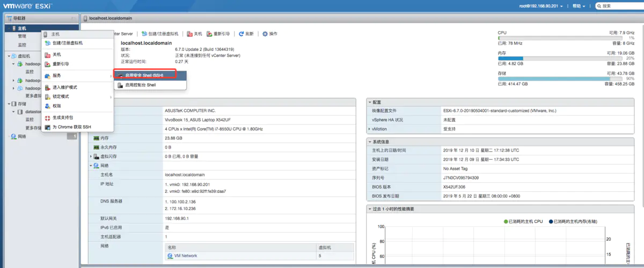644x268 pixels.
Task: Click the permissions (权限) user icon
Action: [47, 106]
